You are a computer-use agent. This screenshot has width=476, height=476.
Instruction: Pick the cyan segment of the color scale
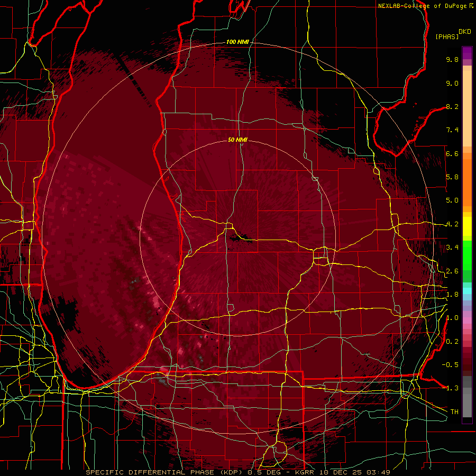467,291
